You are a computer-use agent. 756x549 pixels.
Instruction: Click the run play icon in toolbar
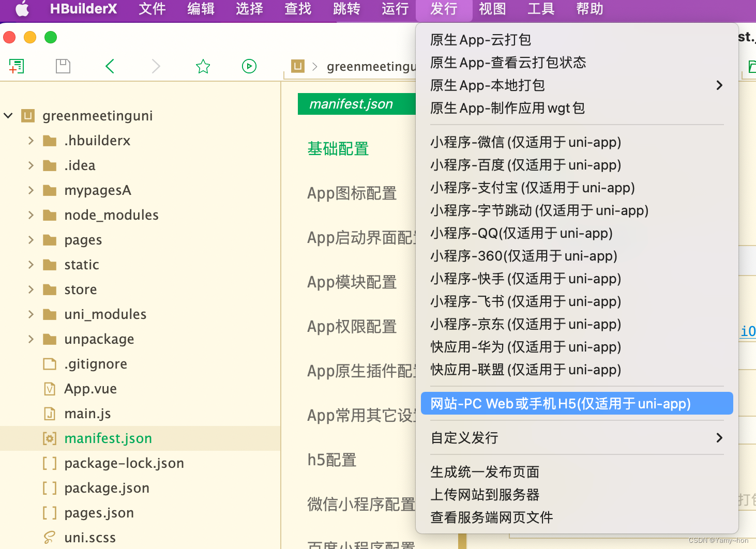[249, 66]
